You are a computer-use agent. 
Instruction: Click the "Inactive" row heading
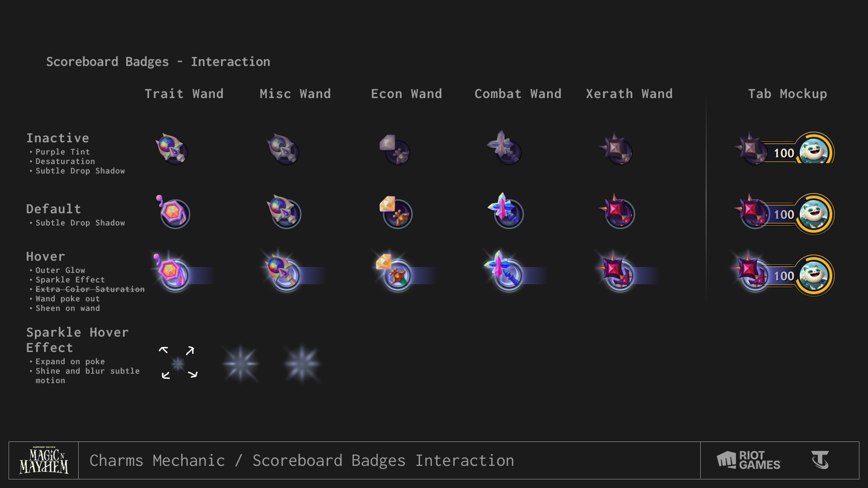58,138
